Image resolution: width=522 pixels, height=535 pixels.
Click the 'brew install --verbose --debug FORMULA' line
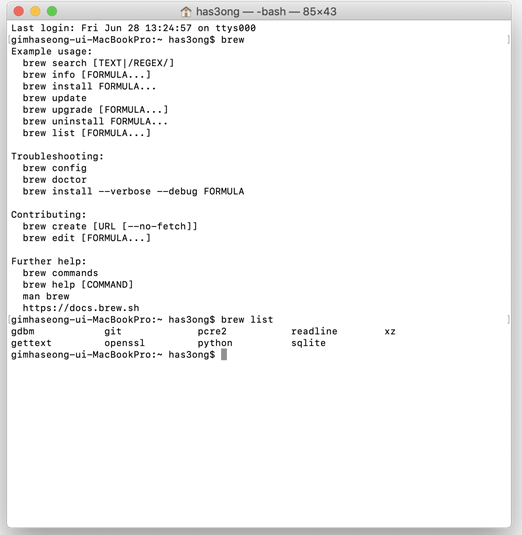click(x=133, y=191)
